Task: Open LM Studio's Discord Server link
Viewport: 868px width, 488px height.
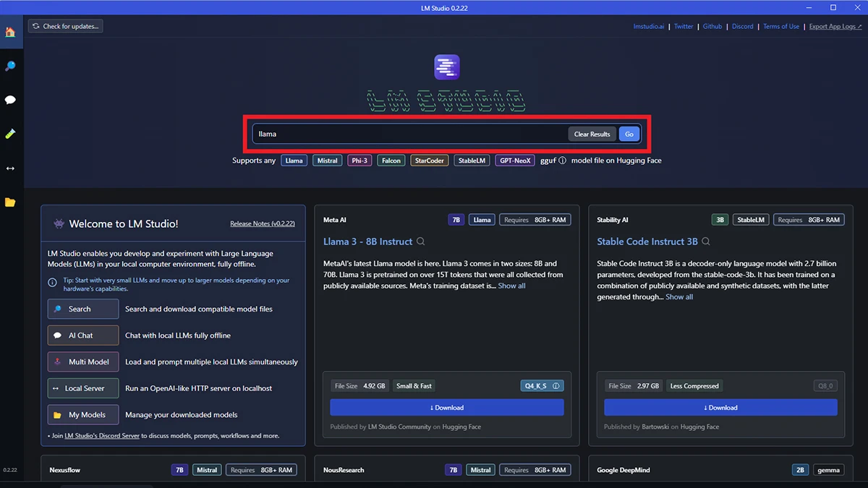Action: (x=102, y=436)
